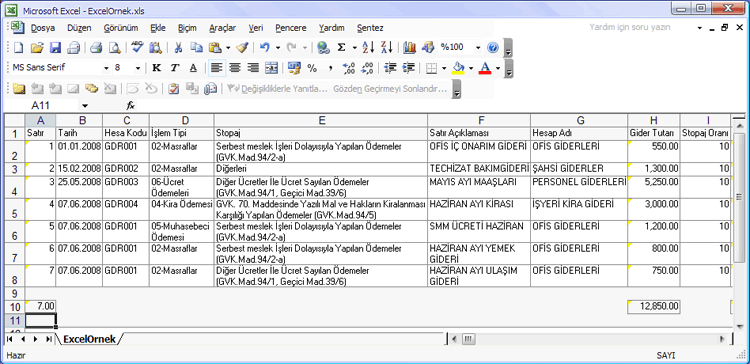Increase decimal places
Viewport: 750px width, 364px height.
[x=349, y=68]
